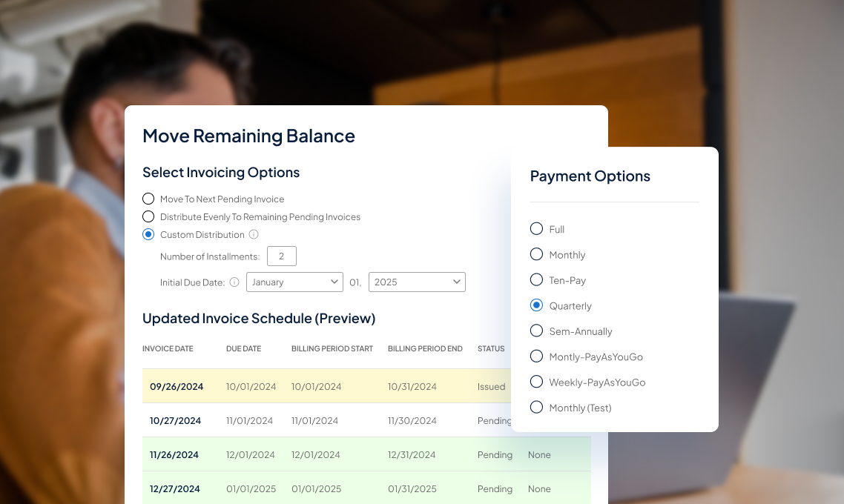
Task: Choose the Custom Distribution option
Action: click(x=148, y=234)
